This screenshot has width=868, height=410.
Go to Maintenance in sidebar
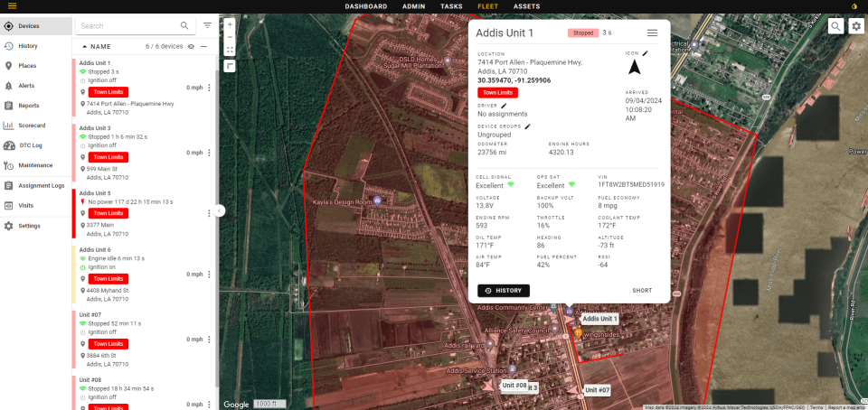[34, 165]
